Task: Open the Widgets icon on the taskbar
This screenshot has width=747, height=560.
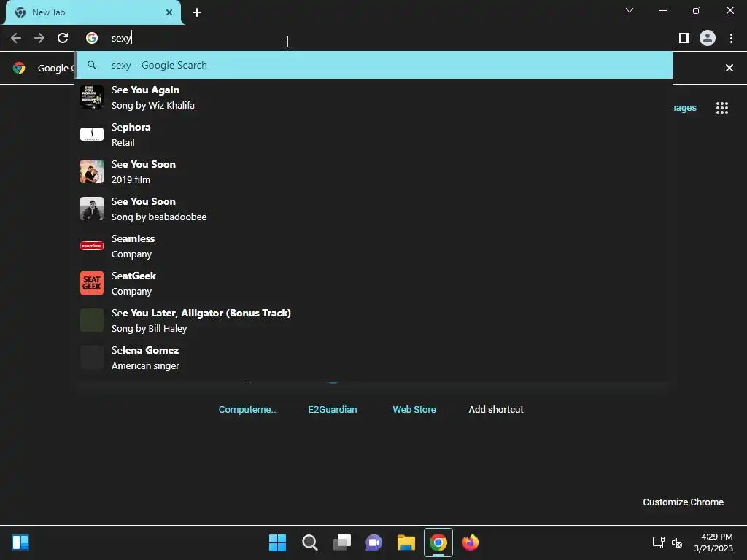Action: point(20,542)
